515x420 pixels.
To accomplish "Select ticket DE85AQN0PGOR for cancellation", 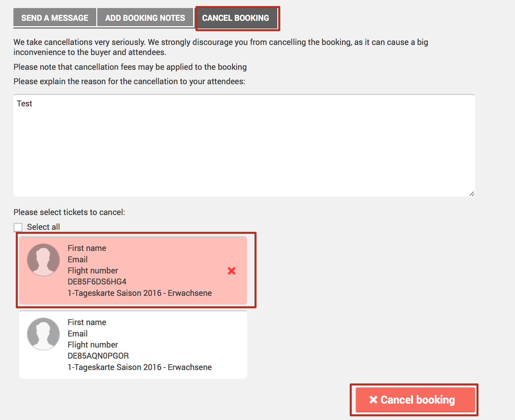I will coord(133,345).
